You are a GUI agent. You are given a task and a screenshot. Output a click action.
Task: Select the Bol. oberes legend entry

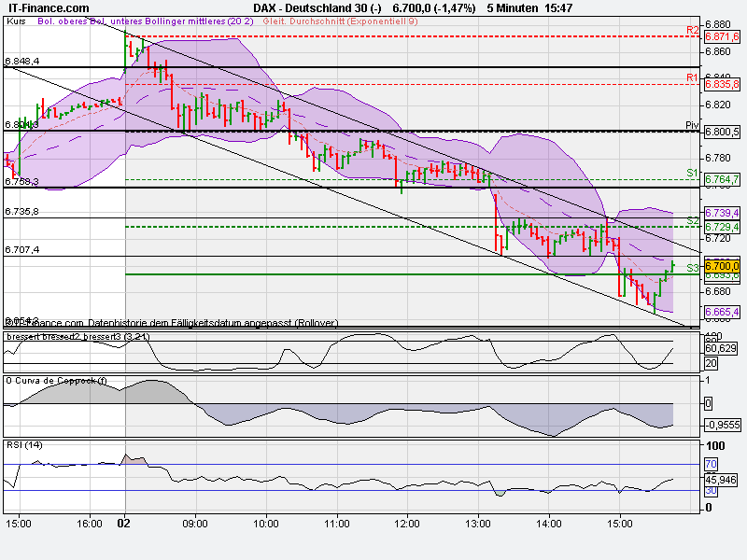62,21
